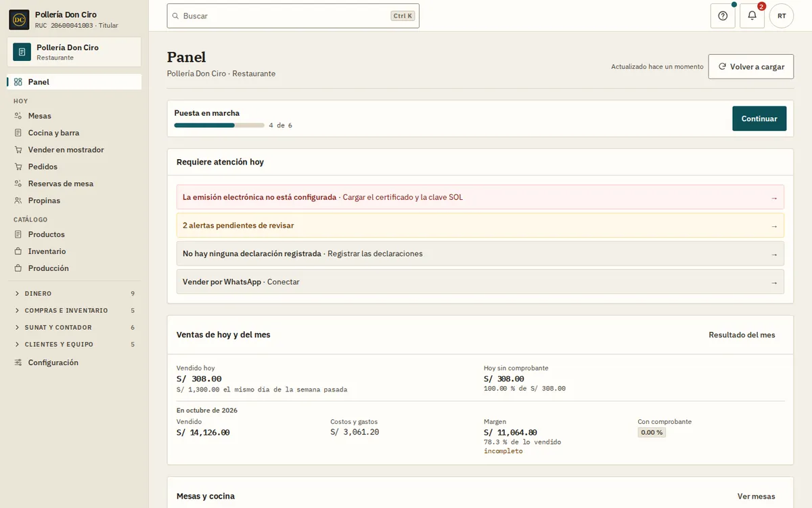The height and width of the screenshot is (508, 812).
Task: Open the help question mark icon
Action: pyautogui.click(x=723, y=16)
